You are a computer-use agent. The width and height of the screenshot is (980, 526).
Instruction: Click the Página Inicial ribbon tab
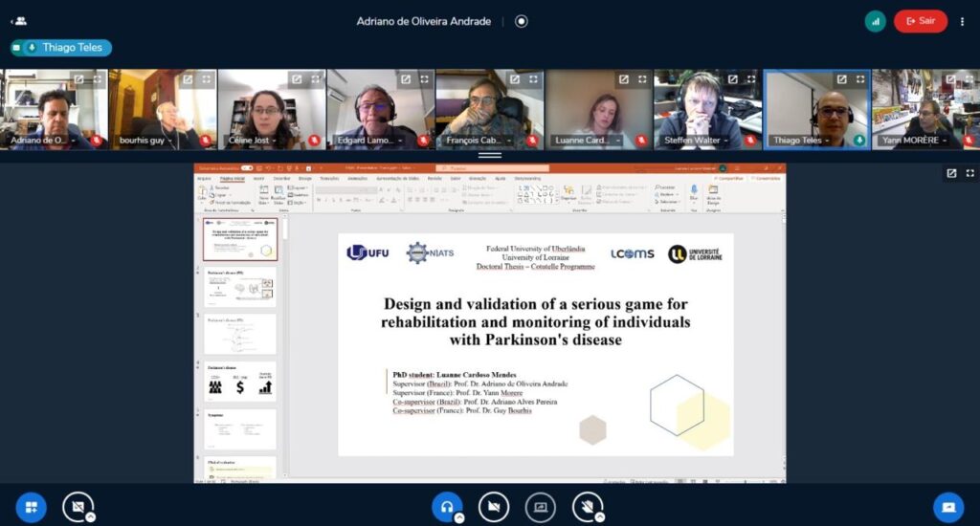(233, 178)
